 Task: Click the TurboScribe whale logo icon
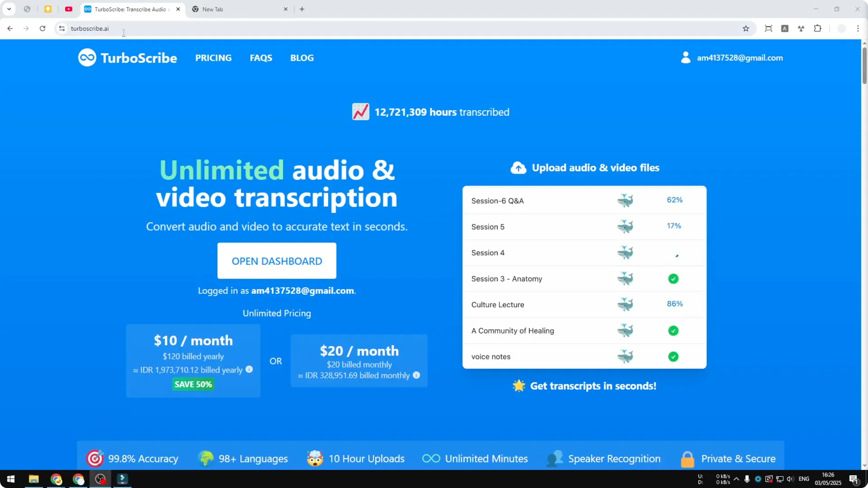pyautogui.click(x=87, y=57)
